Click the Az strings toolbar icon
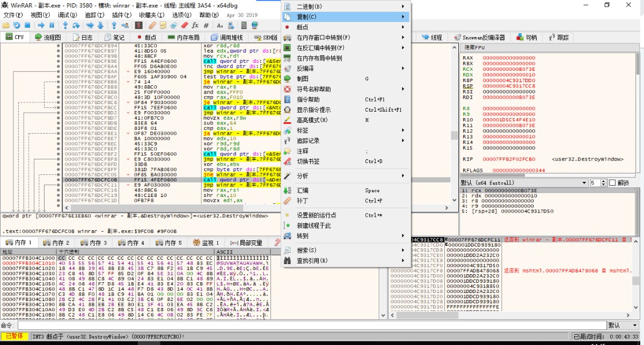Viewport: 644px width, 345px height. click(220, 25)
